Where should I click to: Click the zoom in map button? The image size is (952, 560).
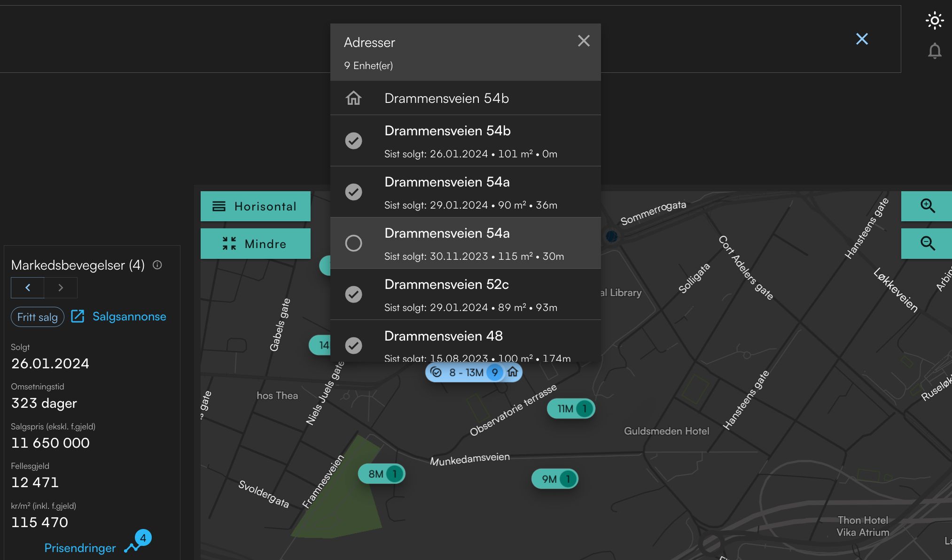927,206
